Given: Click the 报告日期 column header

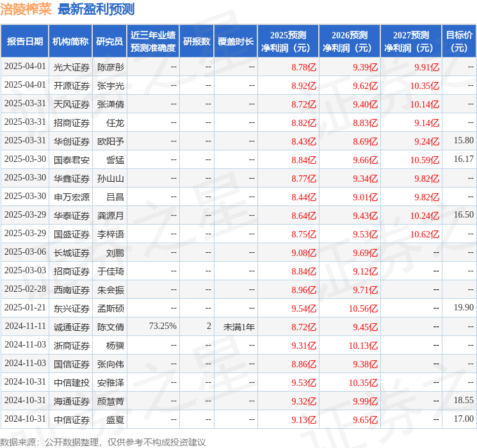Looking at the screenshot, I should (24, 42).
